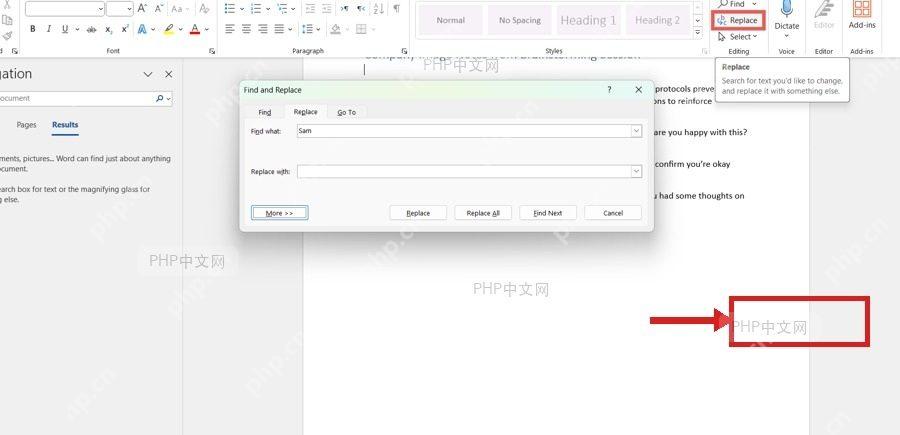Click the Line Spacing icon
The image size is (900, 435).
306,29
